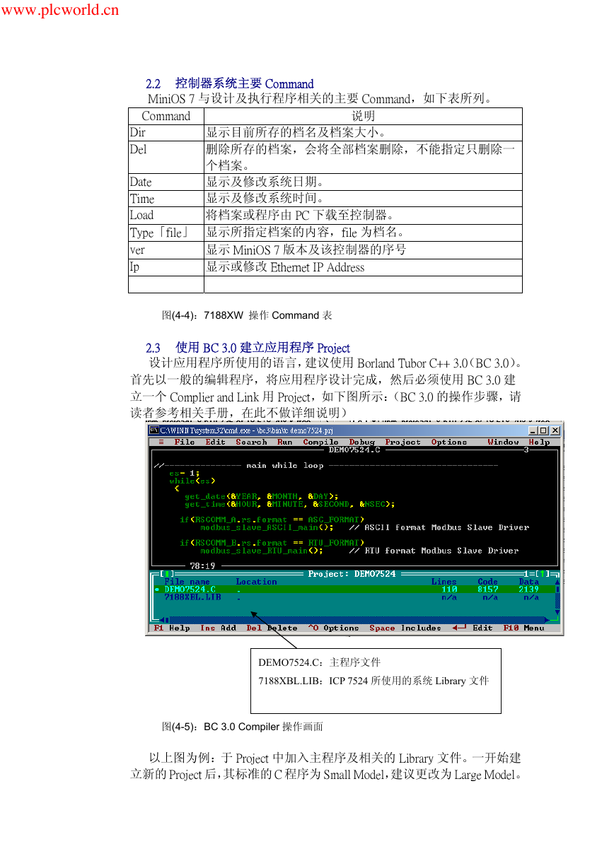
Task: Click ^O Options in the status bar
Action: (x=333, y=628)
